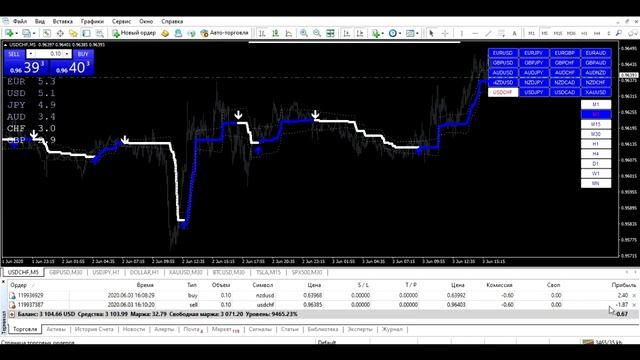This screenshot has width=640, height=360.
Task: Zoom in on the chart
Action: coord(304,33)
